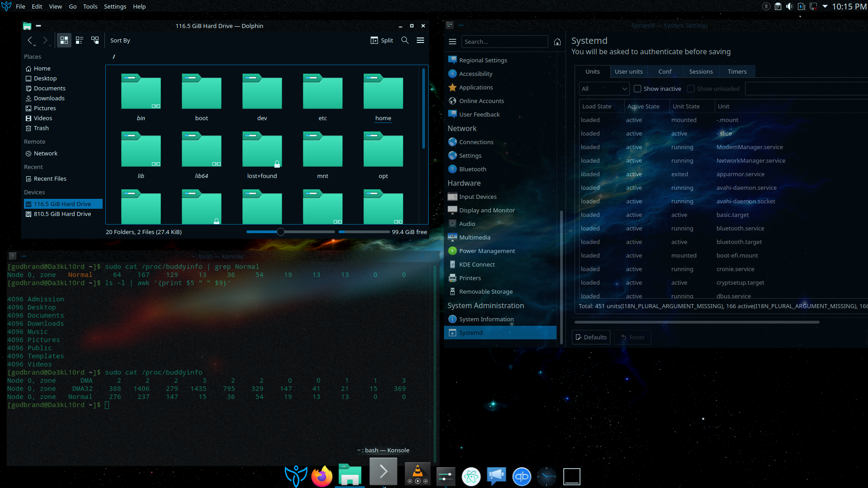Open the Tools menu in Dolphin

click(90, 6)
